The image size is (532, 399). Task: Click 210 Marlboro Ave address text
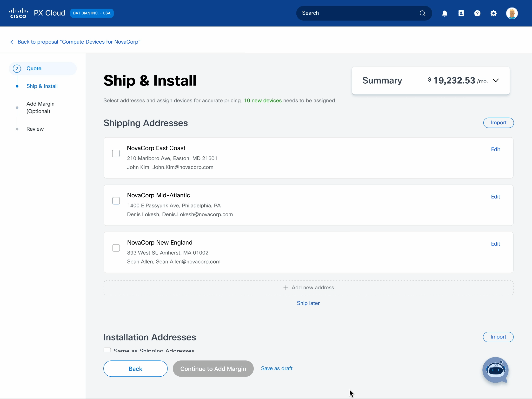point(172,159)
